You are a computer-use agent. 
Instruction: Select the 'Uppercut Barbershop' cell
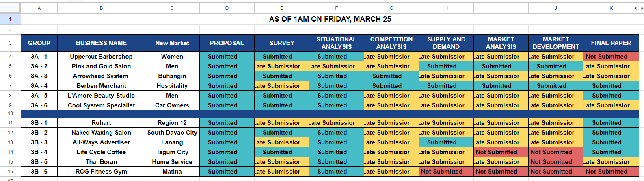point(101,57)
